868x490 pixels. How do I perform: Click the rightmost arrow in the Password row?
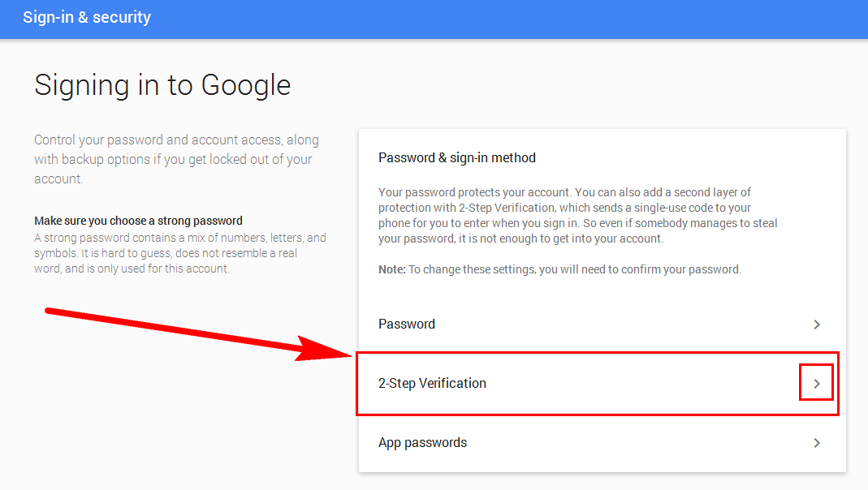click(817, 324)
